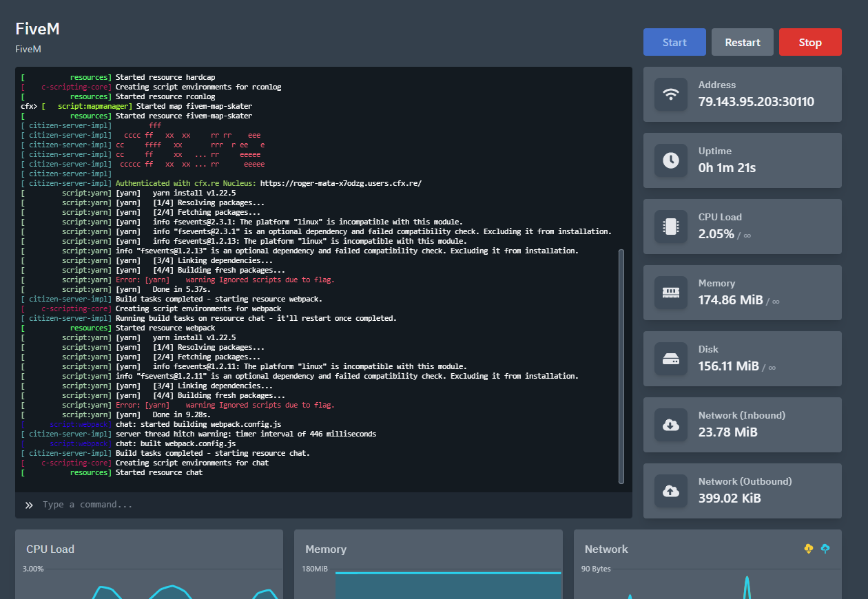
Task: Click the Network chart title
Action: click(x=606, y=549)
